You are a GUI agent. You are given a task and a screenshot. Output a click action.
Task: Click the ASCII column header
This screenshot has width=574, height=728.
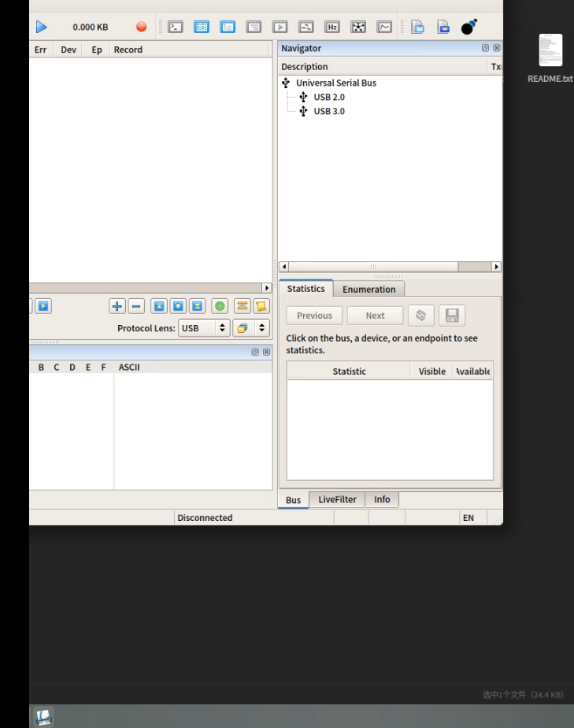(x=129, y=368)
